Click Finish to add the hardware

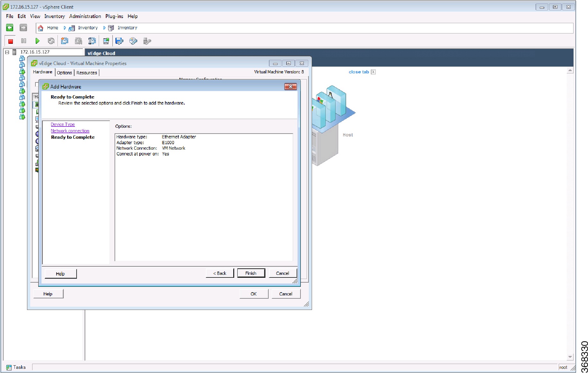251,273
